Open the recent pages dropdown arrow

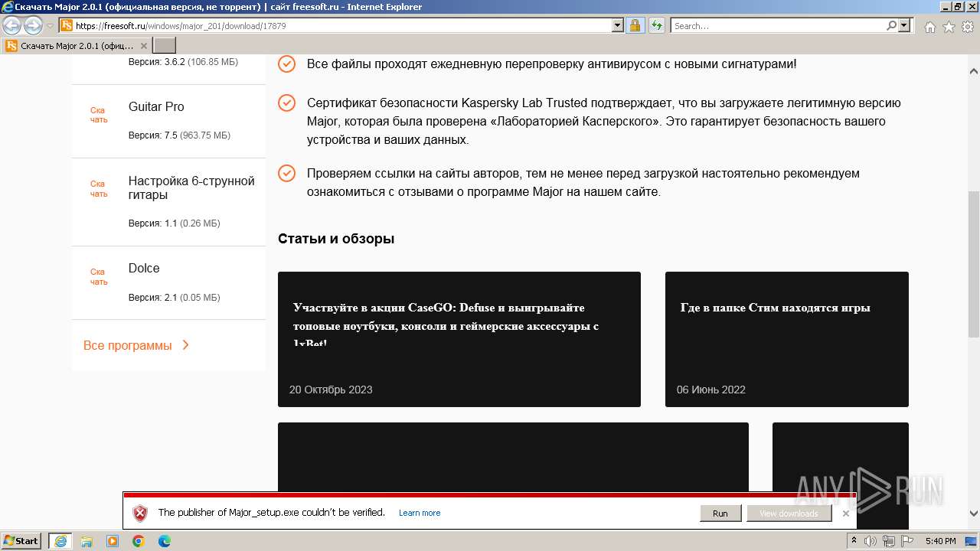click(x=50, y=25)
